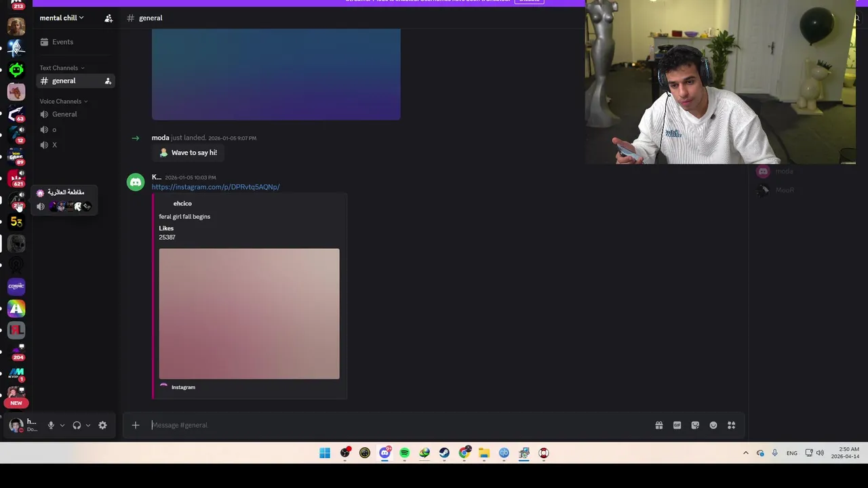Viewport: 868px width, 488px height.
Task: Open the server with 63 badge
Action: (x=16, y=114)
